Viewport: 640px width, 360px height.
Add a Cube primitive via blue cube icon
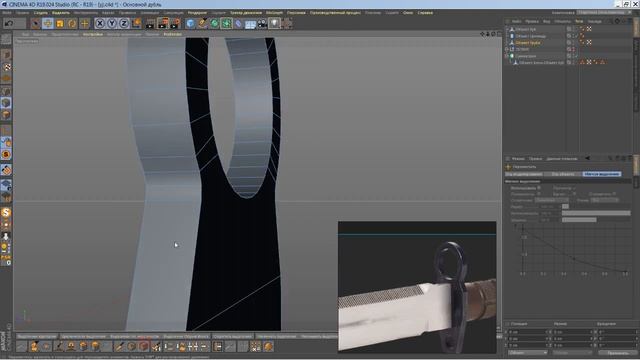190,23
